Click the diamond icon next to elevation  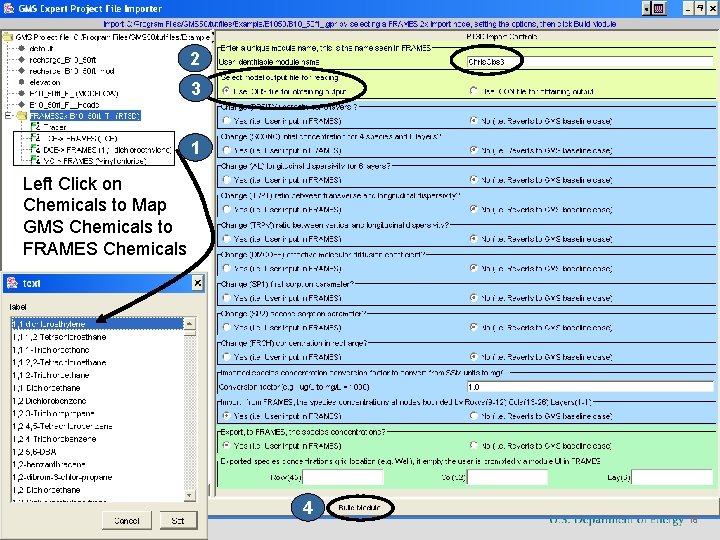point(21,82)
